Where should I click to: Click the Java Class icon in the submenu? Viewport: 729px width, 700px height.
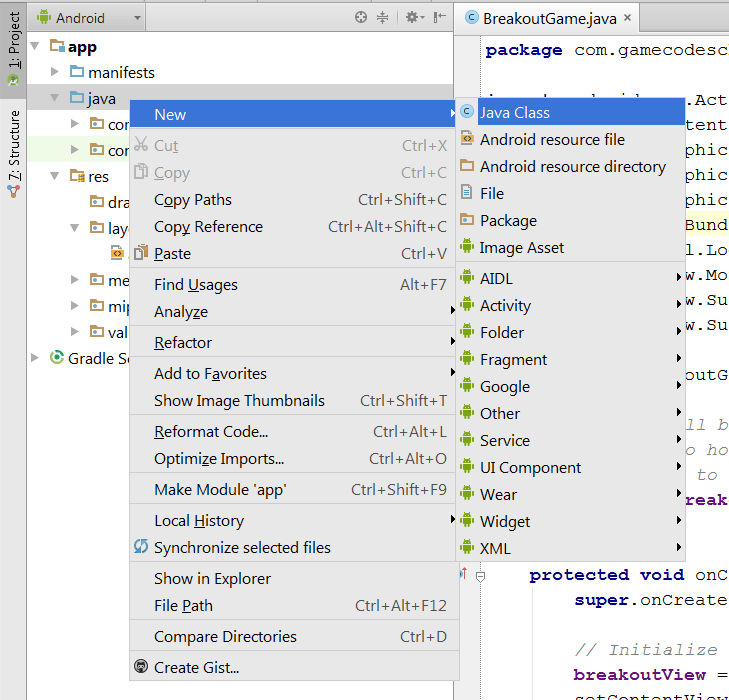467,112
